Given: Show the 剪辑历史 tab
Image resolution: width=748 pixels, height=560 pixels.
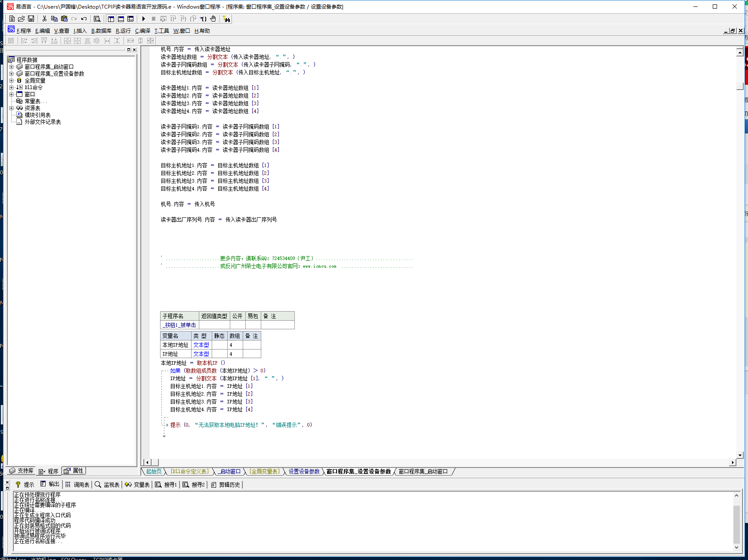Looking at the screenshot, I should pyautogui.click(x=225, y=485).
